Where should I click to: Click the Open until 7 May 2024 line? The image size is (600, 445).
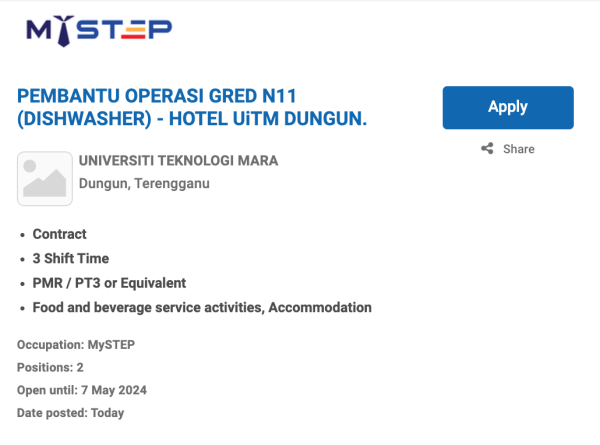[x=82, y=390]
